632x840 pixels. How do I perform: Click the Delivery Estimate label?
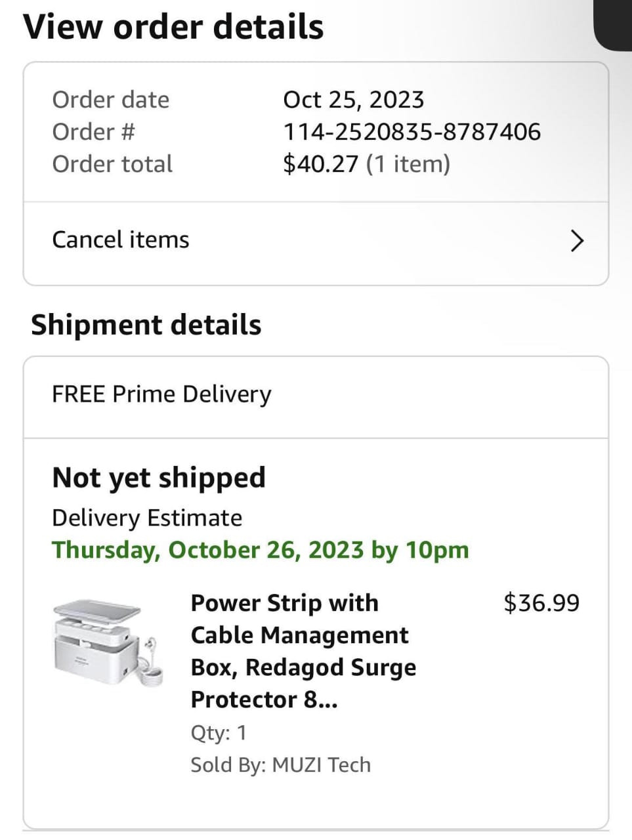click(147, 518)
